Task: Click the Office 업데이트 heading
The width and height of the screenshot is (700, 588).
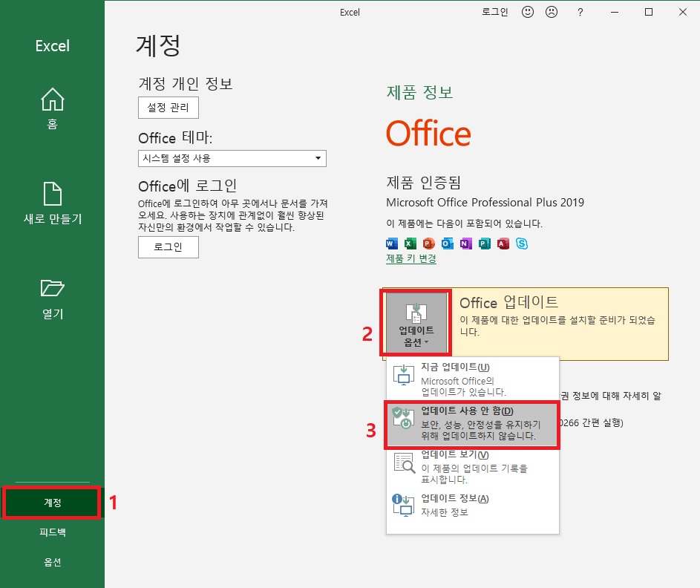Action: [509, 302]
